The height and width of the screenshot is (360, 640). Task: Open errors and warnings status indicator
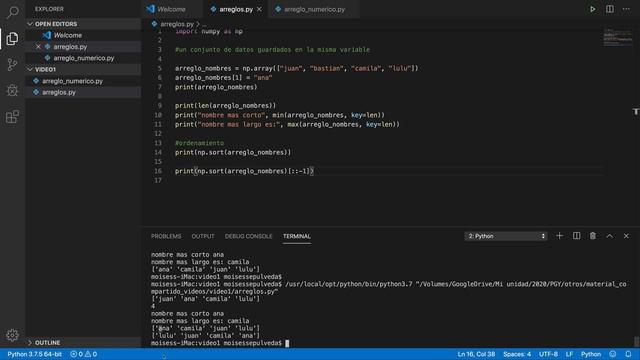84,354
